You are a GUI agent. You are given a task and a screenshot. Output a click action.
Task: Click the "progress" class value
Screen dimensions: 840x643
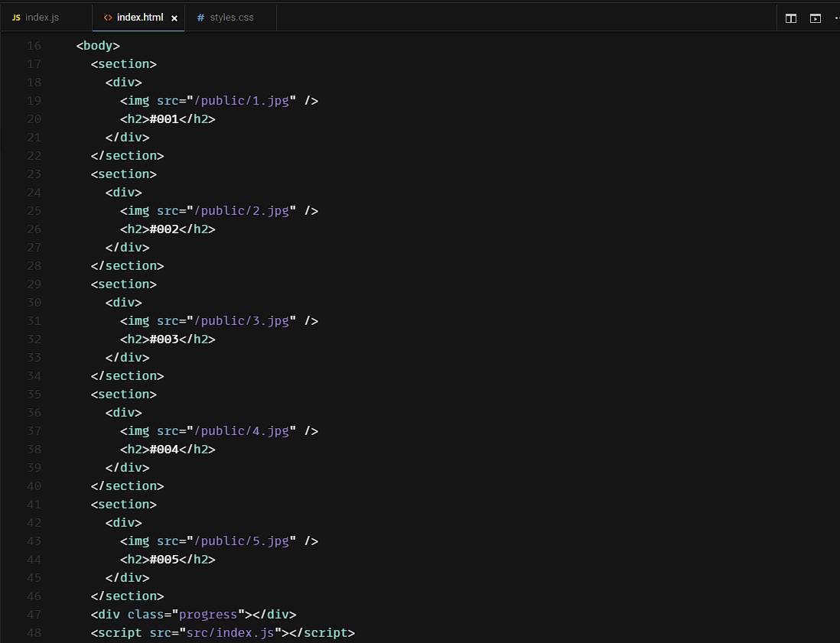(x=207, y=615)
